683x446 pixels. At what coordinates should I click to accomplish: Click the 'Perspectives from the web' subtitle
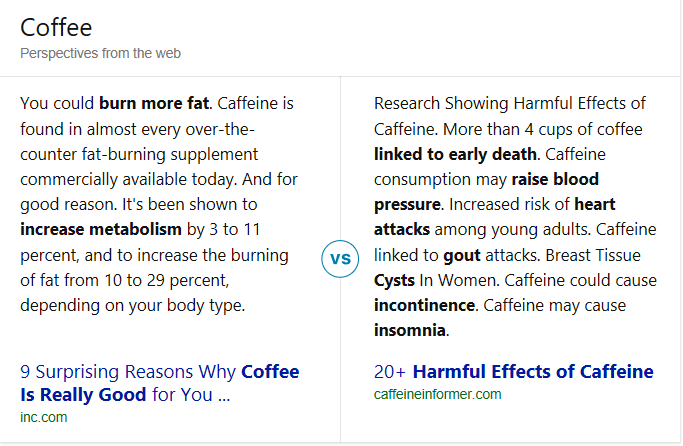pyautogui.click(x=100, y=53)
